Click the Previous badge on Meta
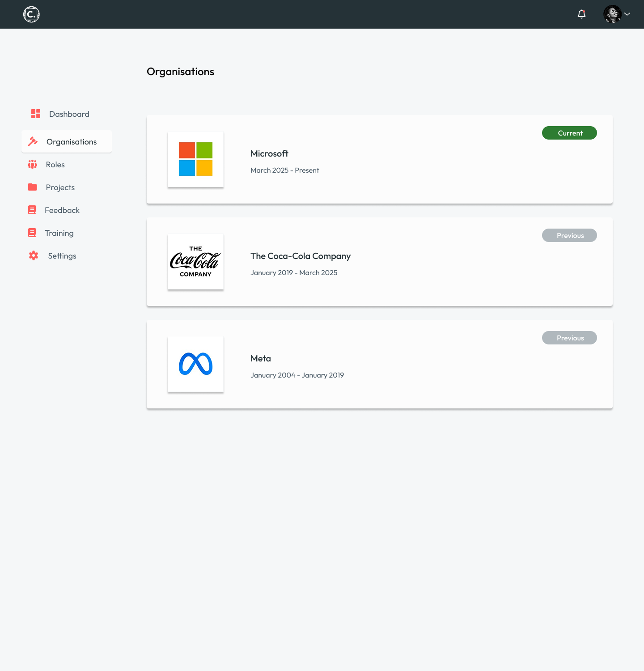This screenshot has height=671, width=644. (569, 338)
